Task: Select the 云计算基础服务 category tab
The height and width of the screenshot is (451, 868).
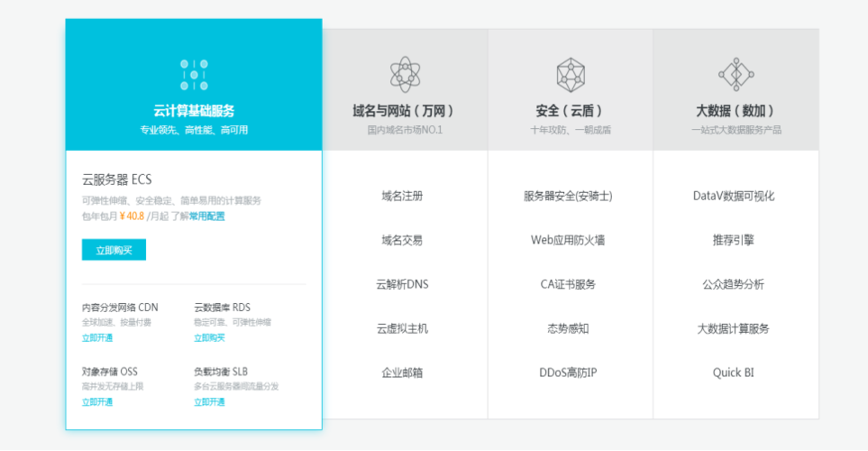Action: click(194, 85)
